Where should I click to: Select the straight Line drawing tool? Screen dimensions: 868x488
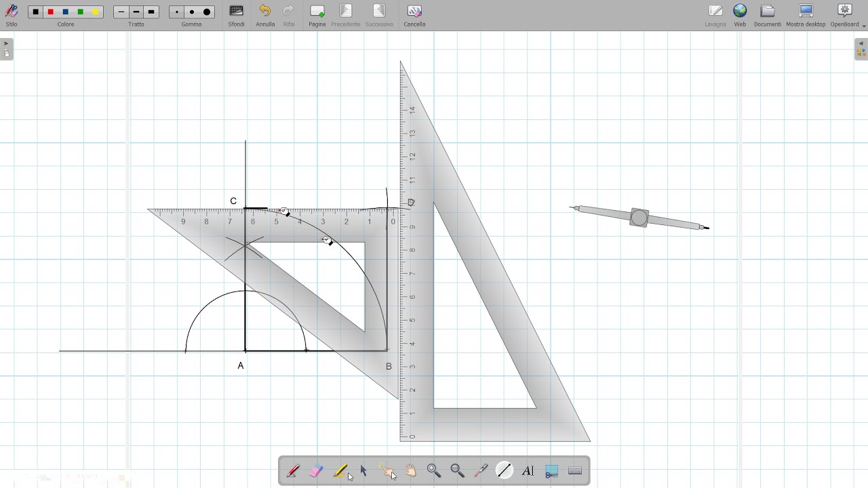pyautogui.click(x=505, y=470)
